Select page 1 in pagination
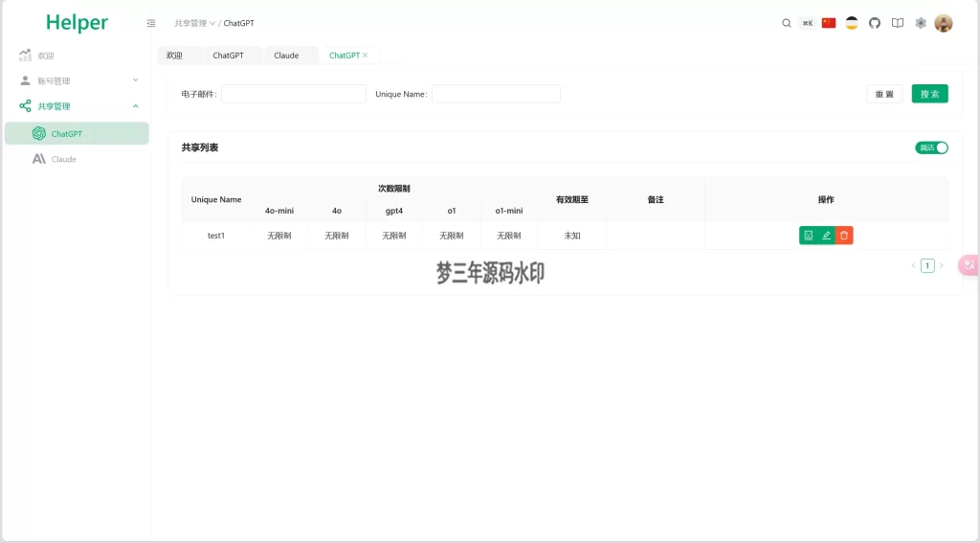This screenshot has width=980, height=543. pyautogui.click(x=927, y=266)
